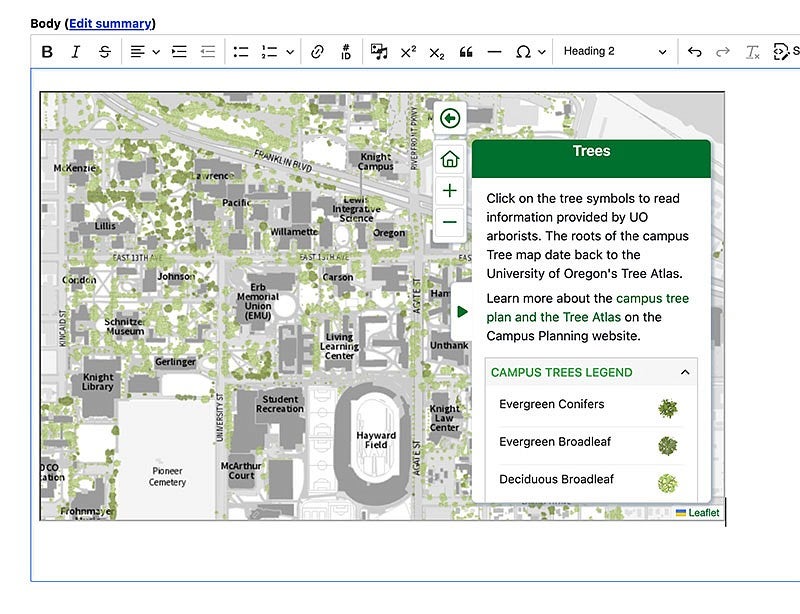Click Knight Campus label on map
Viewport: 800px width, 614px height.
[376, 161]
